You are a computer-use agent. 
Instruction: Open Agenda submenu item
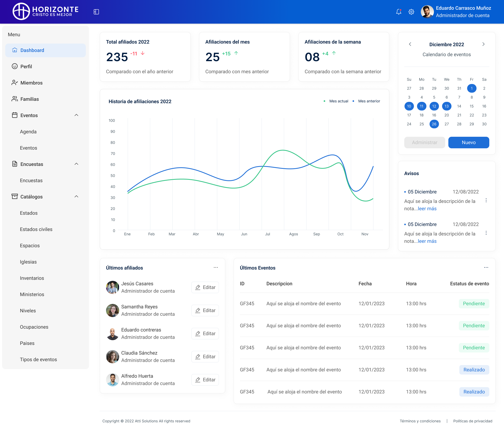(28, 132)
